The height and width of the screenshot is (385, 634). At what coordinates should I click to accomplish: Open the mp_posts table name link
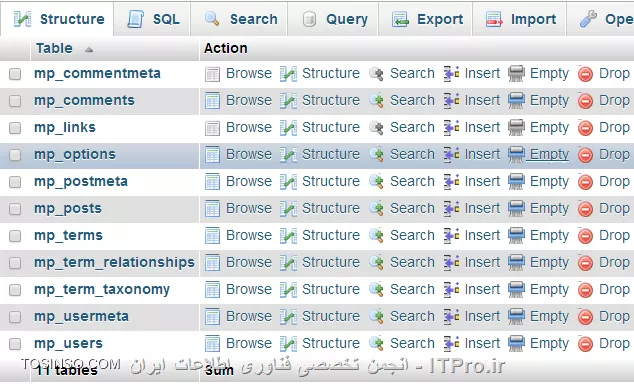coord(68,209)
